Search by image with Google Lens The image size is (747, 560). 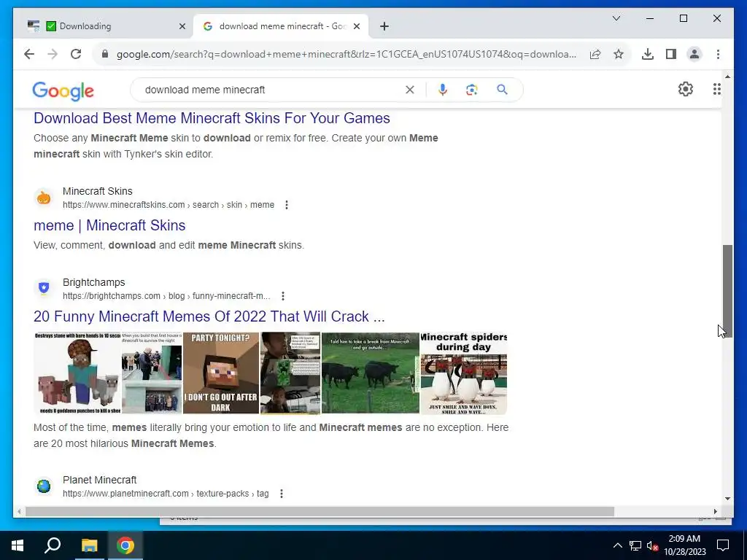coord(472,90)
